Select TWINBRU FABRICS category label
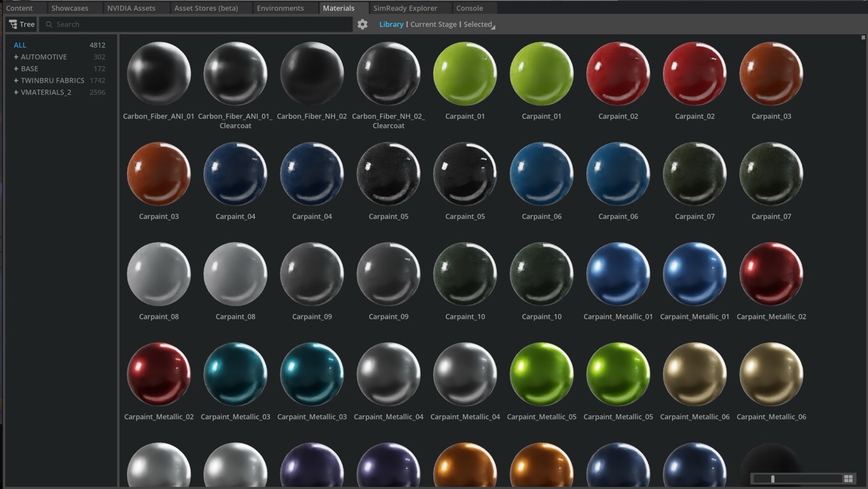The height and width of the screenshot is (489, 868). (53, 80)
